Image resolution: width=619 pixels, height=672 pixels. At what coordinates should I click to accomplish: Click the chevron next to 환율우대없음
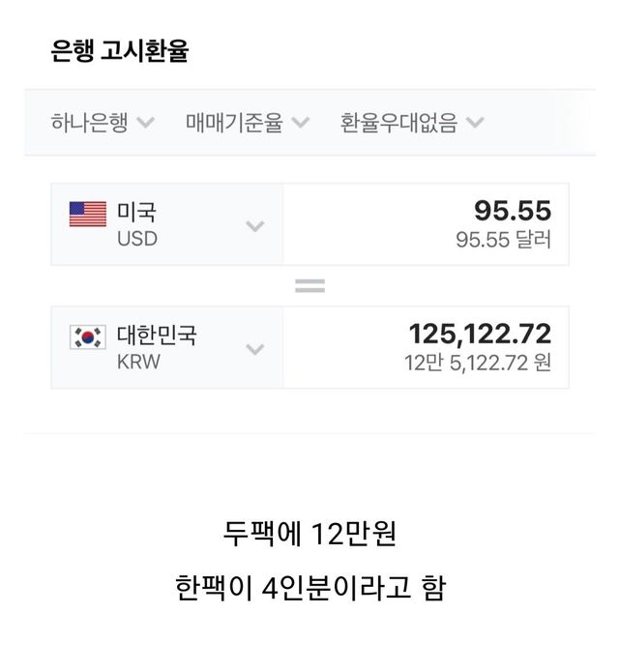pyautogui.click(x=475, y=123)
